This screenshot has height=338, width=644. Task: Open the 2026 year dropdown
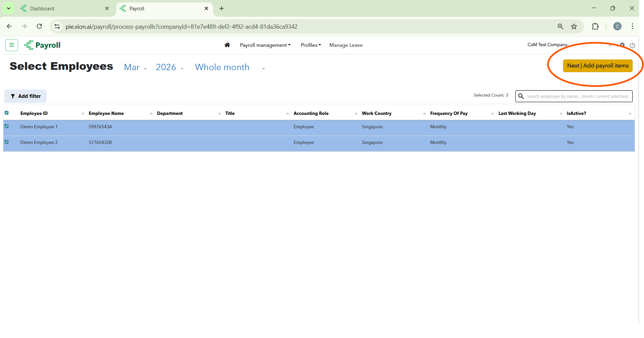tap(169, 67)
